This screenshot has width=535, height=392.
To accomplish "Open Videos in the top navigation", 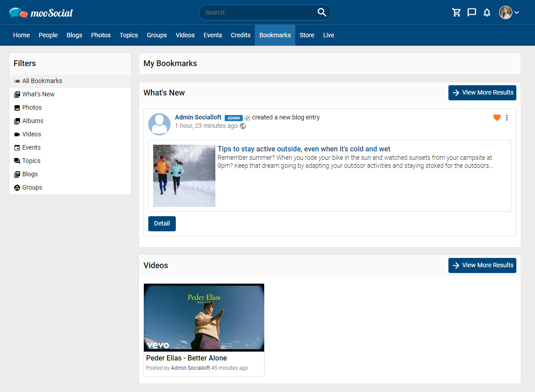I will [x=185, y=35].
